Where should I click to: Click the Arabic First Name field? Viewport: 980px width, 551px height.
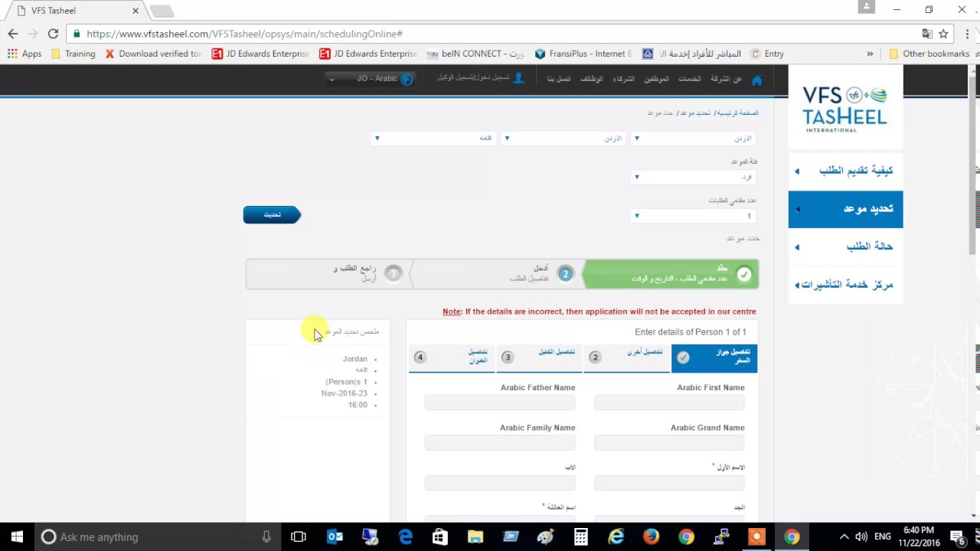(669, 403)
